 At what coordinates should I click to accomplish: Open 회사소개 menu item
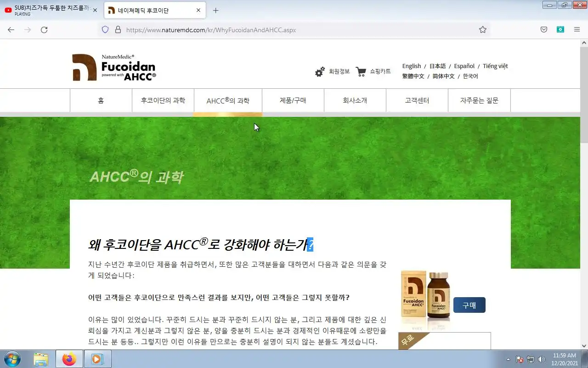(355, 100)
